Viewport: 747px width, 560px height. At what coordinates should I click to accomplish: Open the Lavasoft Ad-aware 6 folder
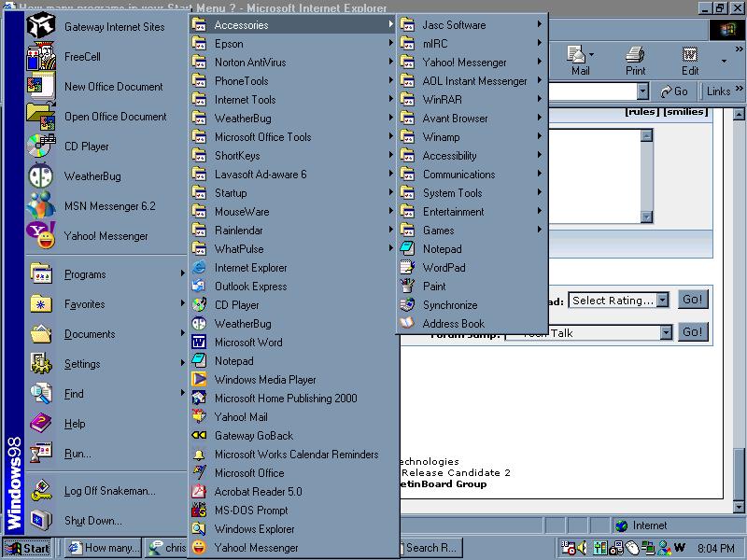(293, 175)
